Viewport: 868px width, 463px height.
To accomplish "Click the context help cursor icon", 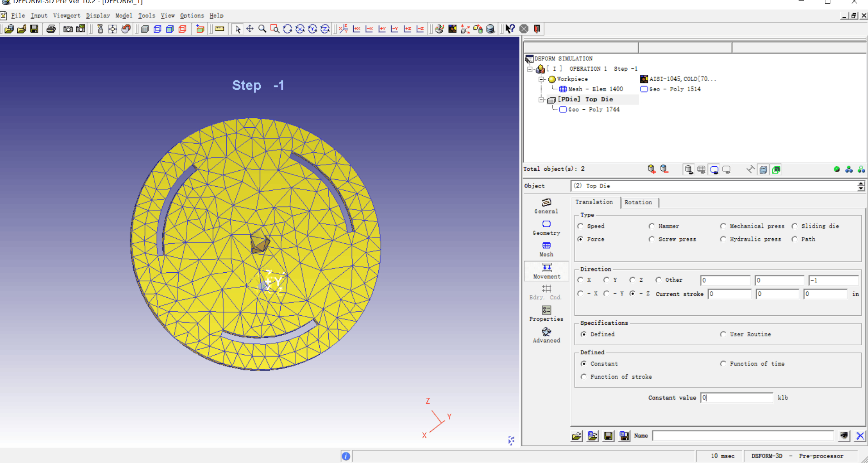I will (x=510, y=29).
